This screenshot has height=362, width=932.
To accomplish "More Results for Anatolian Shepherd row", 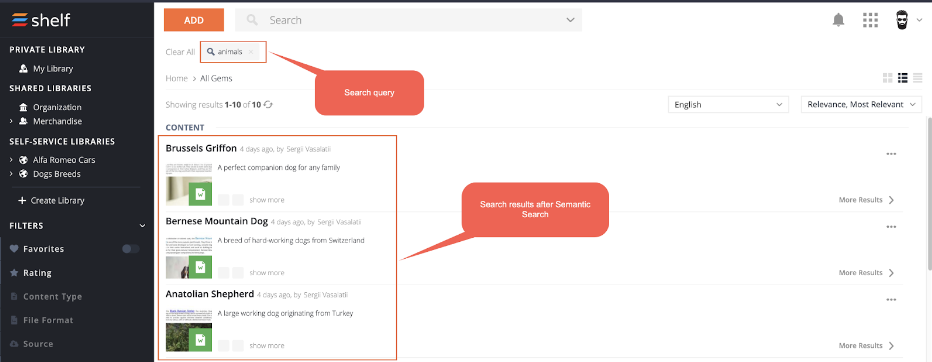I will (867, 346).
